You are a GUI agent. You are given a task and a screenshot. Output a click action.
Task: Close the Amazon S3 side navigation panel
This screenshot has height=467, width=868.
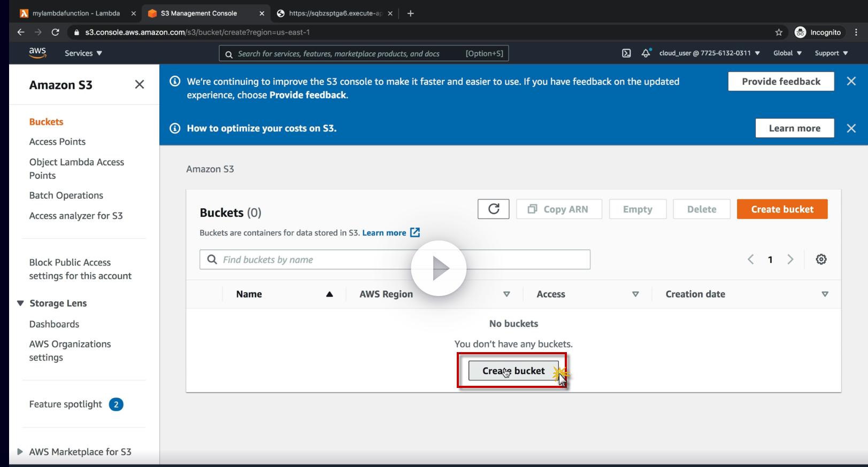pyautogui.click(x=140, y=84)
